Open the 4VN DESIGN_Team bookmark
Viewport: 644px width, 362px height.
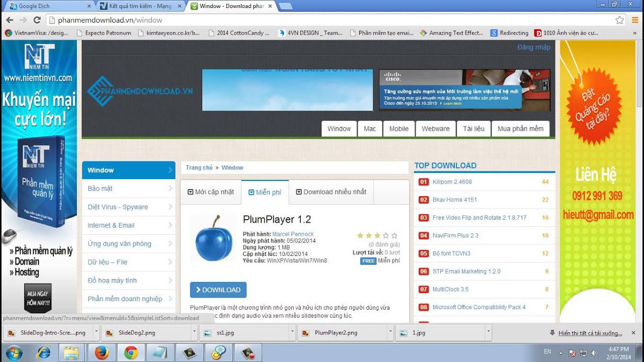[310, 33]
